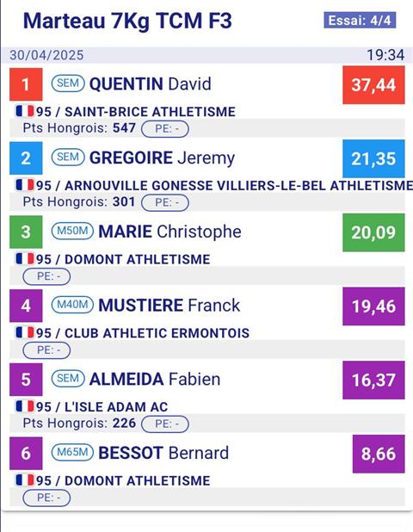Open the ALMEIDA Fabien athlete name
Viewport: 413px width, 532px height.
click(155, 379)
